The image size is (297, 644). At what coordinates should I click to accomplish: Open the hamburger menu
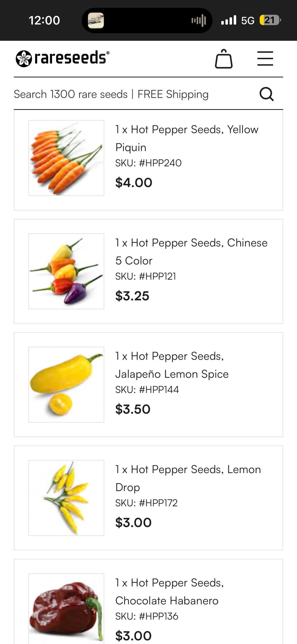click(x=265, y=58)
